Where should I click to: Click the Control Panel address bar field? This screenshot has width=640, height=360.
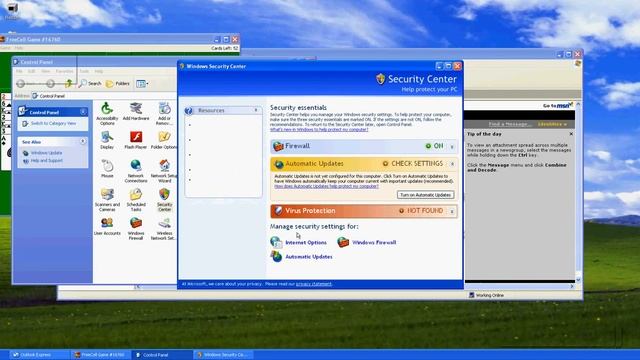(104, 96)
